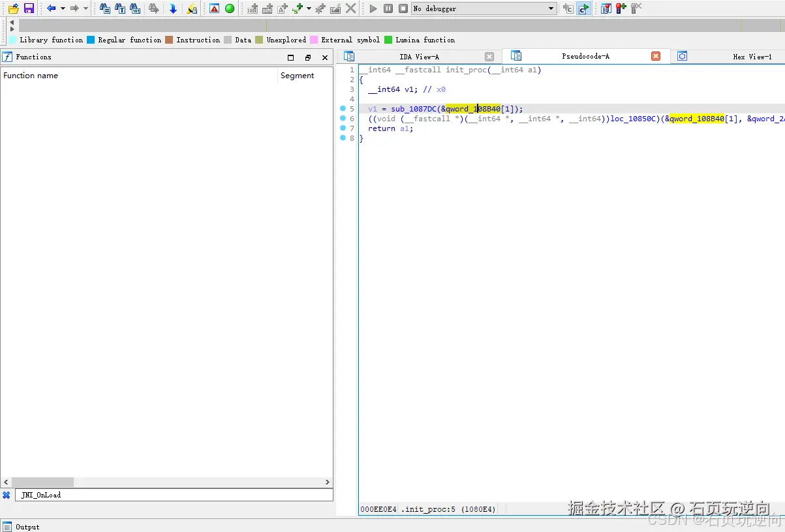Click Lumina function green color swatch
This screenshot has height=532, width=785.
tap(388, 40)
